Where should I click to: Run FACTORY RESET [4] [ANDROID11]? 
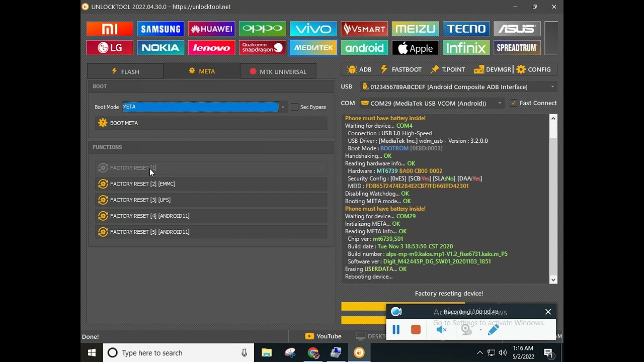coord(211,216)
